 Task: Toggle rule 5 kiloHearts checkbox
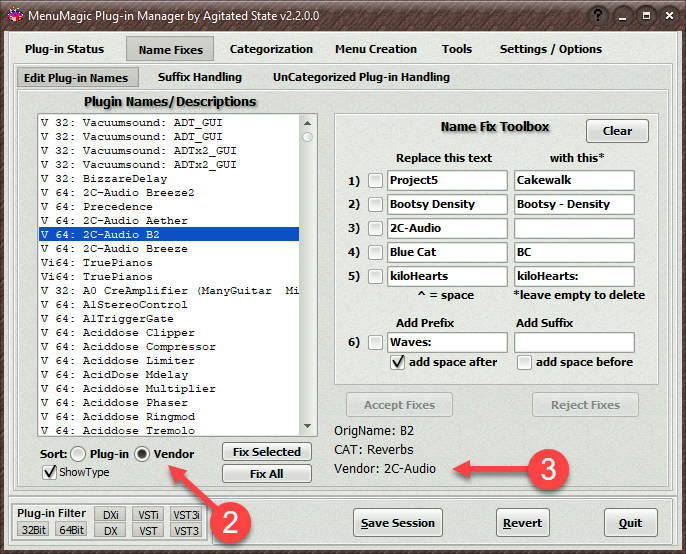tap(375, 277)
